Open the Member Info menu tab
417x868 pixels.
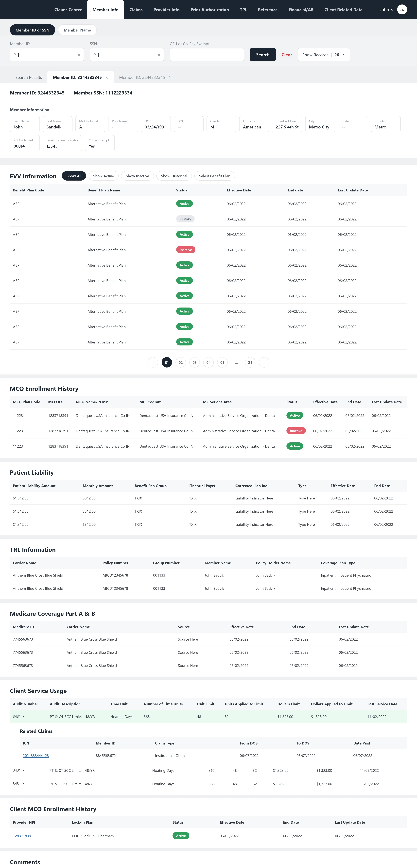click(106, 9)
